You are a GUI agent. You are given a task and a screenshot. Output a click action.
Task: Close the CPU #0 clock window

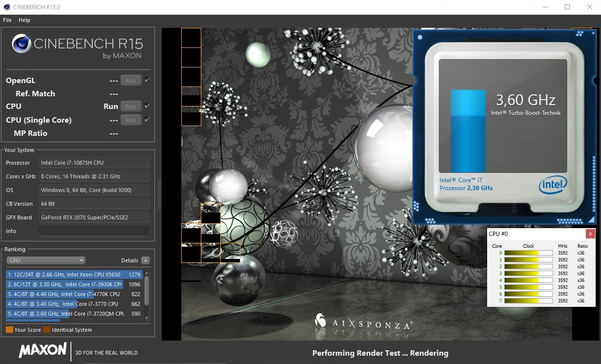pos(590,234)
